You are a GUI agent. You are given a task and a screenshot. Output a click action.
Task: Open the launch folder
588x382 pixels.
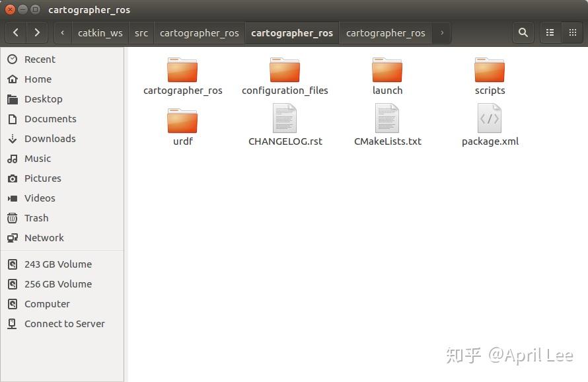tap(387, 73)
